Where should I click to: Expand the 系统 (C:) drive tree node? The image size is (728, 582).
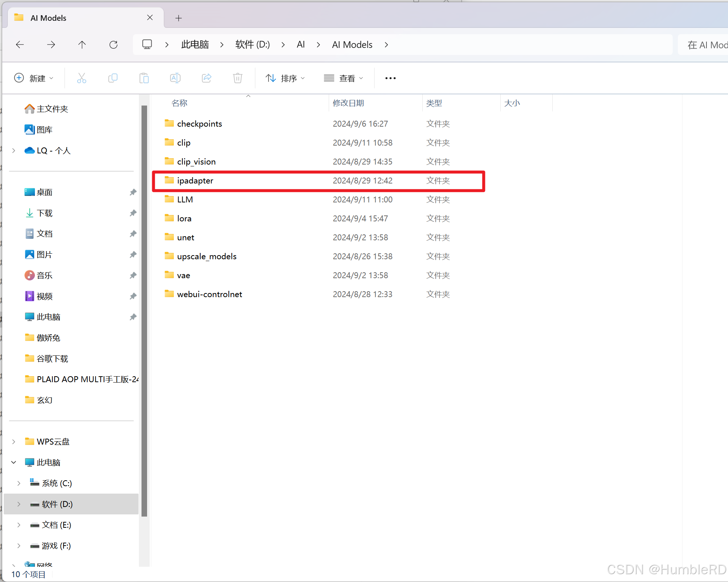click(x=19, y=483)
